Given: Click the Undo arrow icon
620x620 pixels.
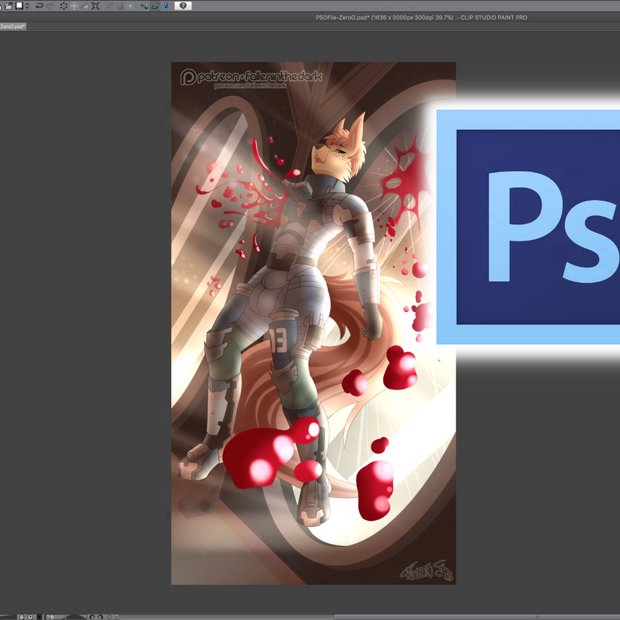Looking at the screenshot, I should (39, 6).
